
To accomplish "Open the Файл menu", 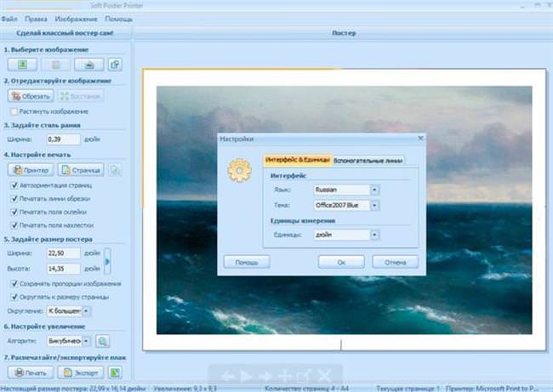I will click(x=9, y=19).
